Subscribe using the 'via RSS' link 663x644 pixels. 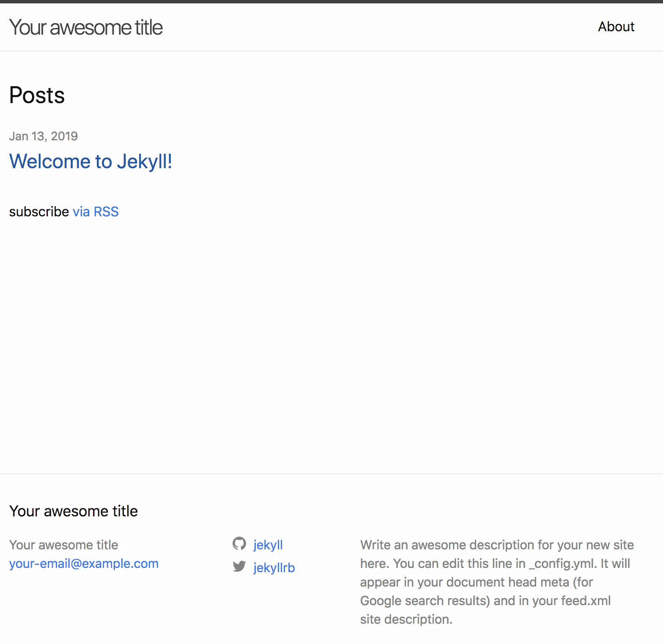pos(96,211)
